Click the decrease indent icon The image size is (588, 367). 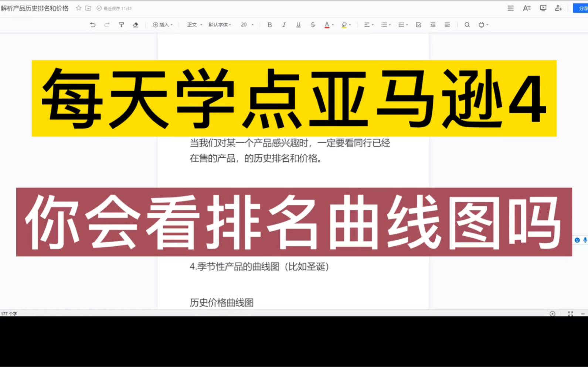pyautogui.click(x=433, y=25)
